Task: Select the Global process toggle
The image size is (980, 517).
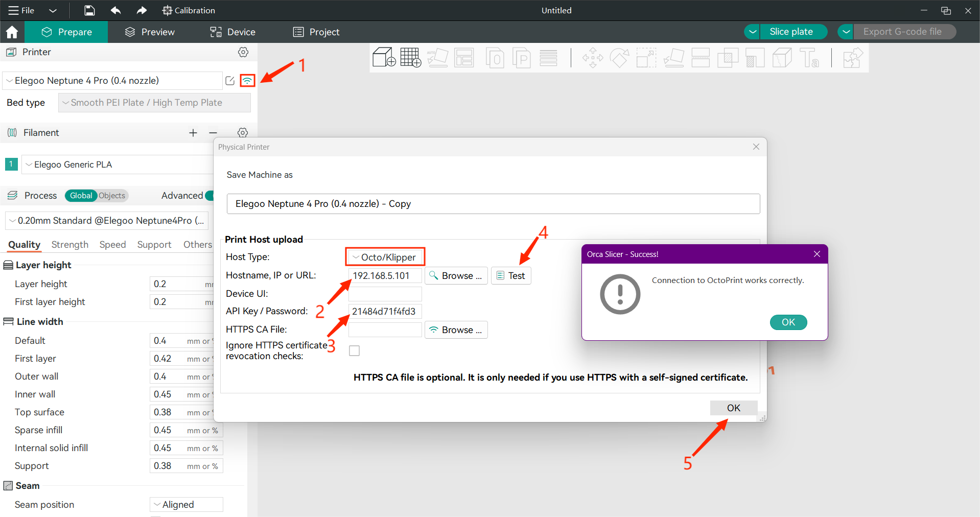Action: coord(81,196)
